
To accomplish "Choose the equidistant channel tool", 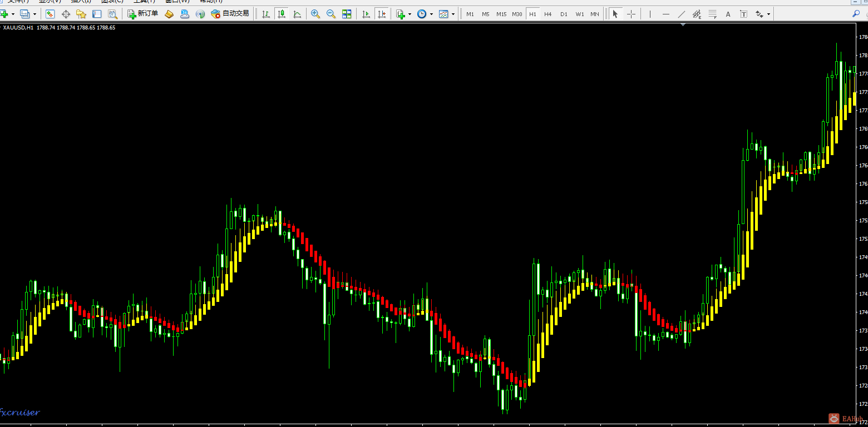I will (697, 14).
